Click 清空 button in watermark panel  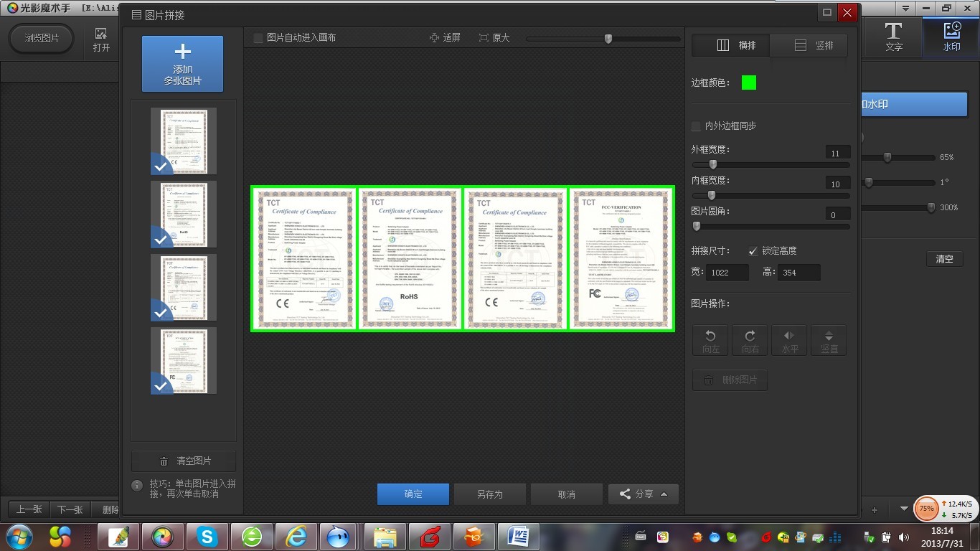point(944,259)
